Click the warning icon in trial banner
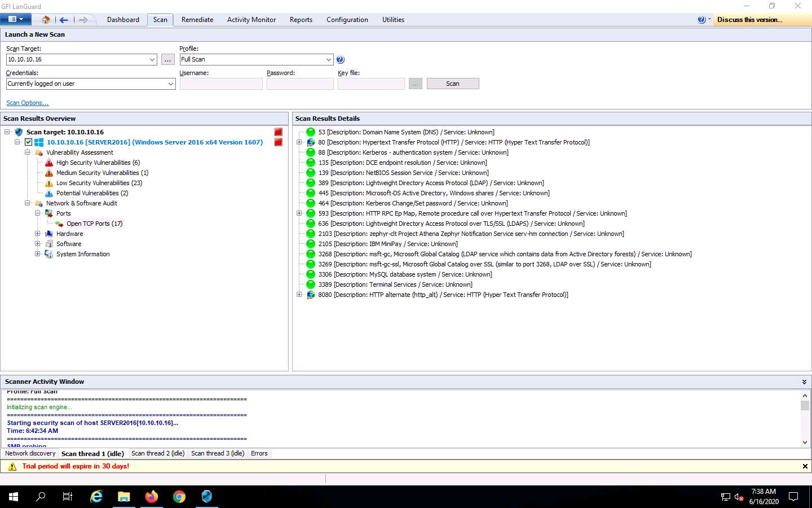Viewport: 812px width, 508px height. pos(12,466)
